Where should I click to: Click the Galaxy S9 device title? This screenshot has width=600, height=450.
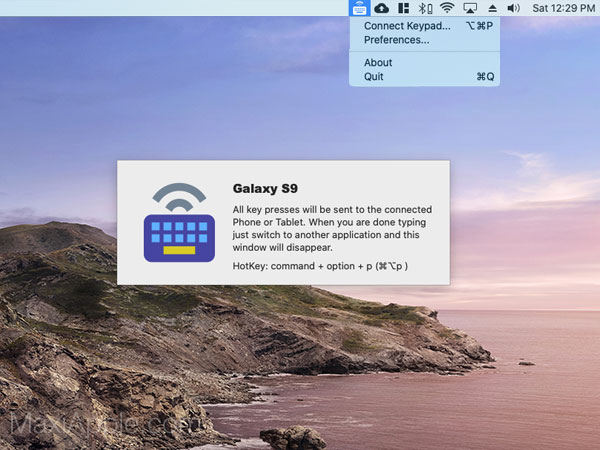point(265,189)
